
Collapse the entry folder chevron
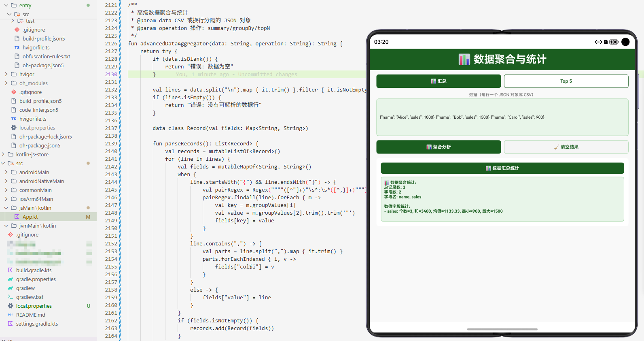[x=6, y=5]
